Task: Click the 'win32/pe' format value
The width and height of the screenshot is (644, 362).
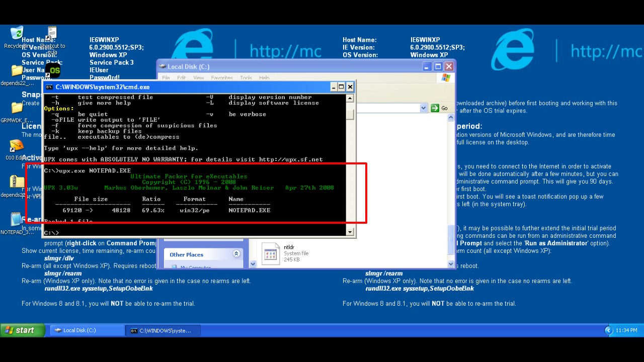Action: pos(195,210)
